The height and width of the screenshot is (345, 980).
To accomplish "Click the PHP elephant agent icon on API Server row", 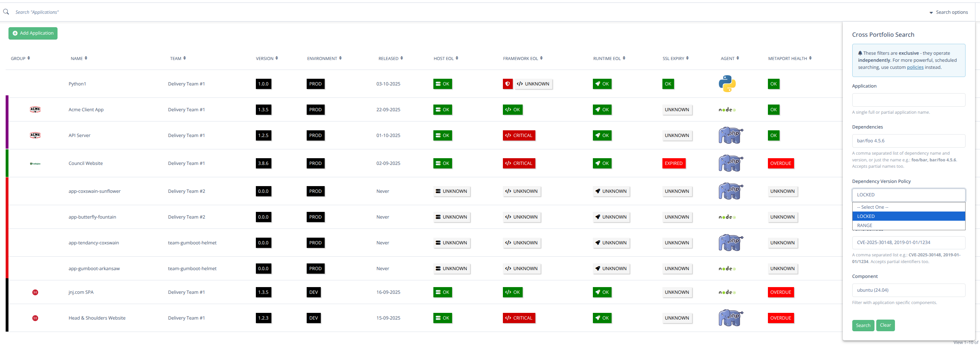I will [730, 135].
